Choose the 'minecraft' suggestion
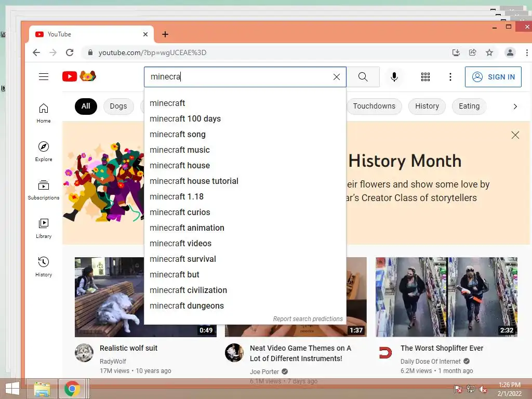Viewport: 532px width, 399px height. (245, 103)
